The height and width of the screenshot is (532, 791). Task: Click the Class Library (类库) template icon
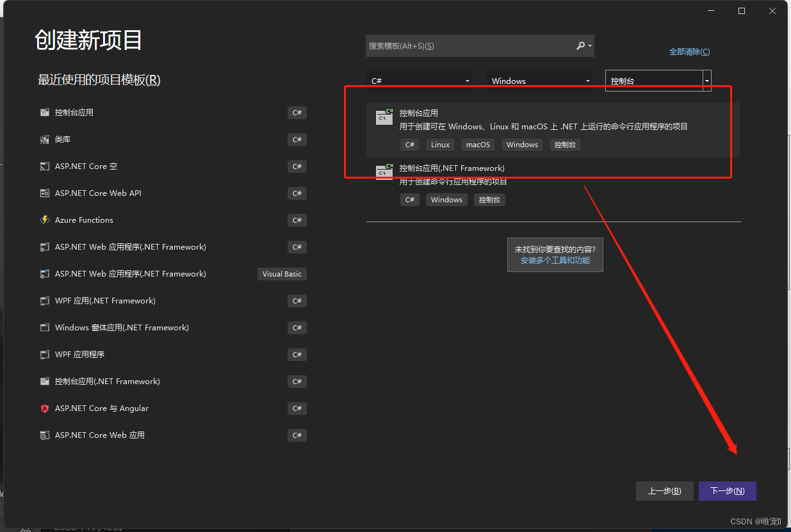[45, 140]
